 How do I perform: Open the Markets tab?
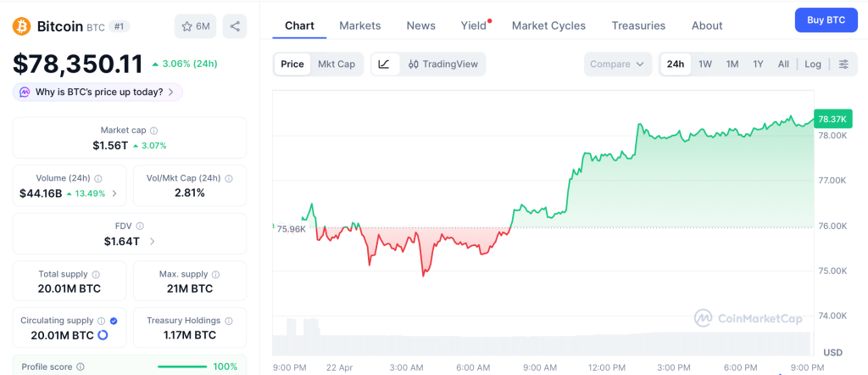click(360, 25)
